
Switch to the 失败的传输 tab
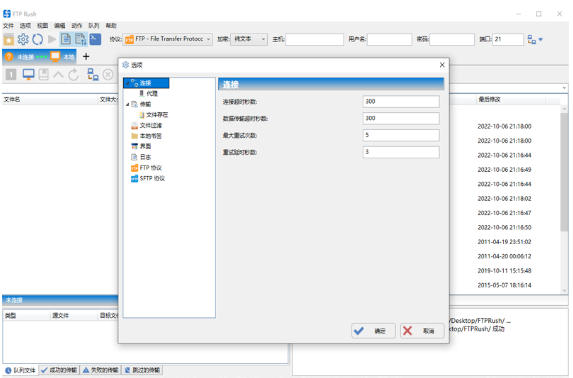100,370
